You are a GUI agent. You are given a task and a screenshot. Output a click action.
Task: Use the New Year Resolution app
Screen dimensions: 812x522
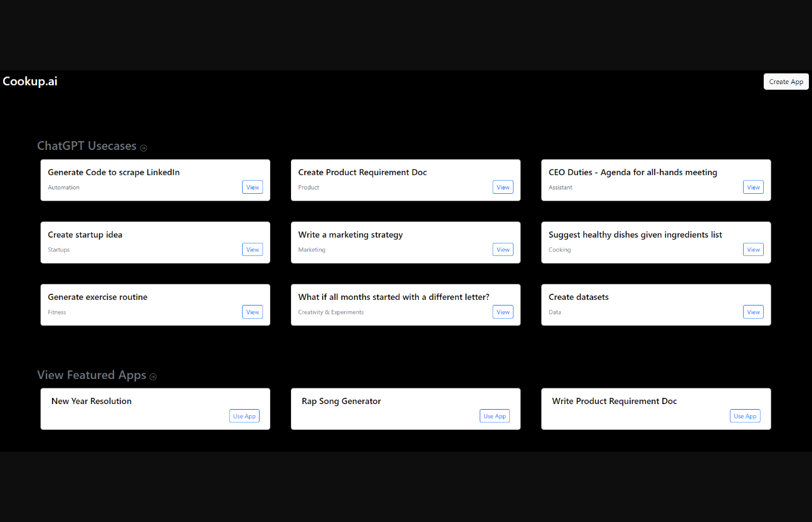244,416
